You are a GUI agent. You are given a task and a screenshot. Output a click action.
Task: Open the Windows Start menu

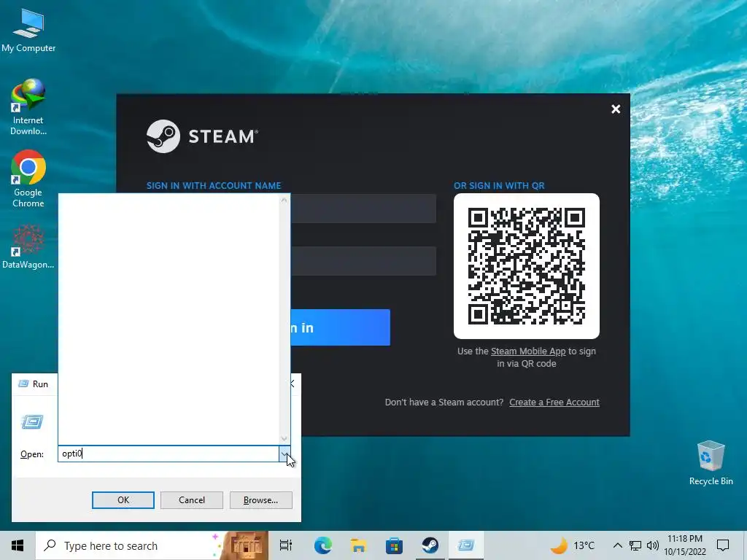18,545
